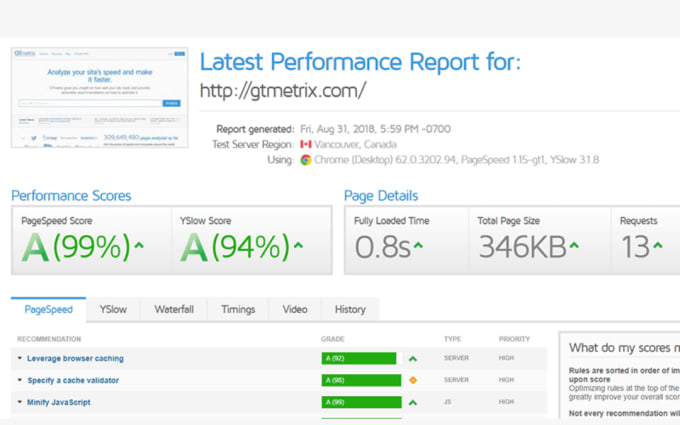
Task: Click the arrow next to 346KB page size
Action: 574,245
